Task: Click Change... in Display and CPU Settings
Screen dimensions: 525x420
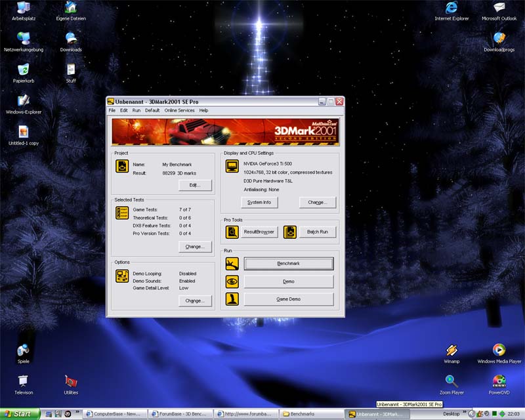Action: (x=318, y=202)
